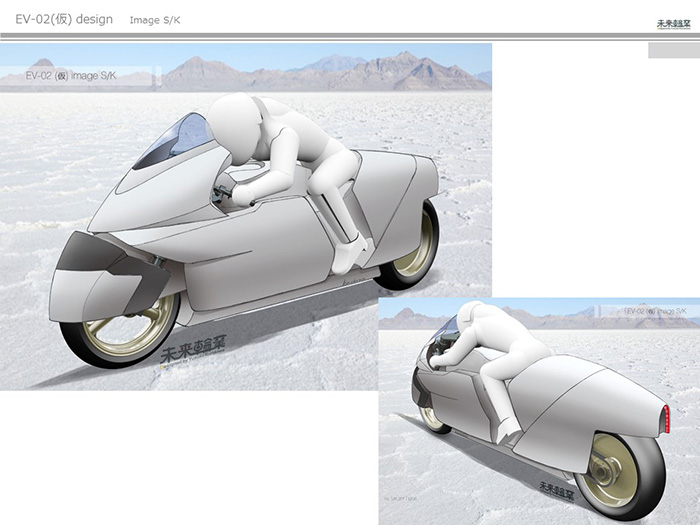Click the rider's boot on the large motorcycle
700x525 pixels.
pos(347,257)
